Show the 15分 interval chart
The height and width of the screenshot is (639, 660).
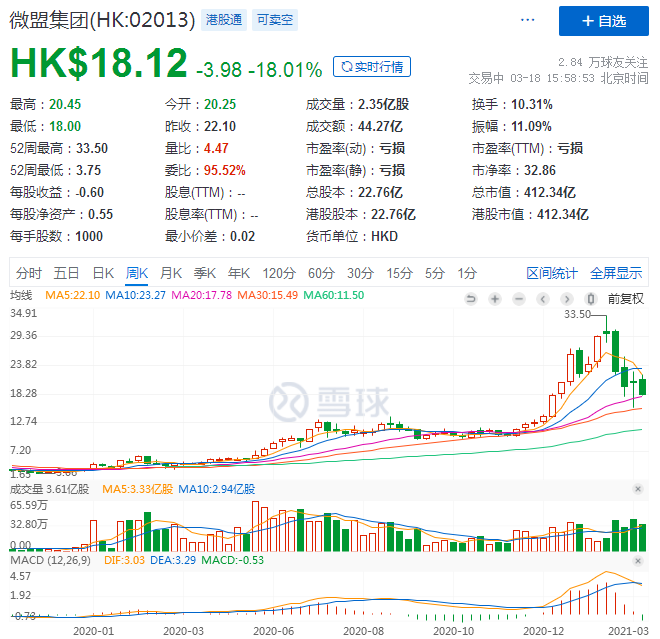point(400,273)
